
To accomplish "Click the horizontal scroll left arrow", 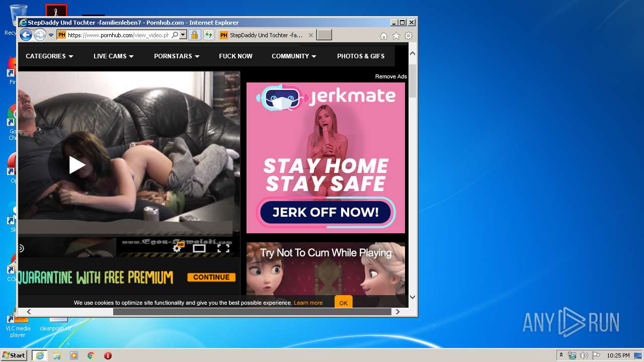I will click(x=29, y=312).
